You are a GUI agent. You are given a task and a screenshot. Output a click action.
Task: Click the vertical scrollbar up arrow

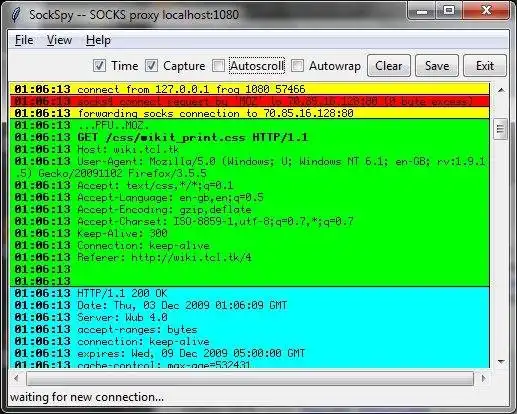click(501, 90)
